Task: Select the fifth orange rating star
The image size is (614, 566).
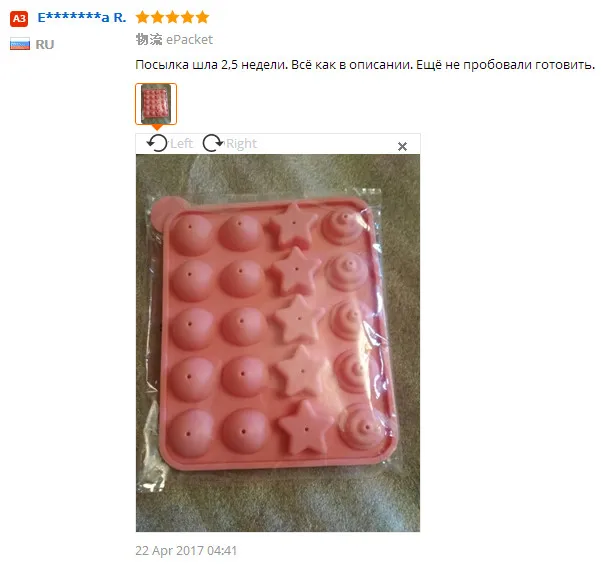Action: 202,17
